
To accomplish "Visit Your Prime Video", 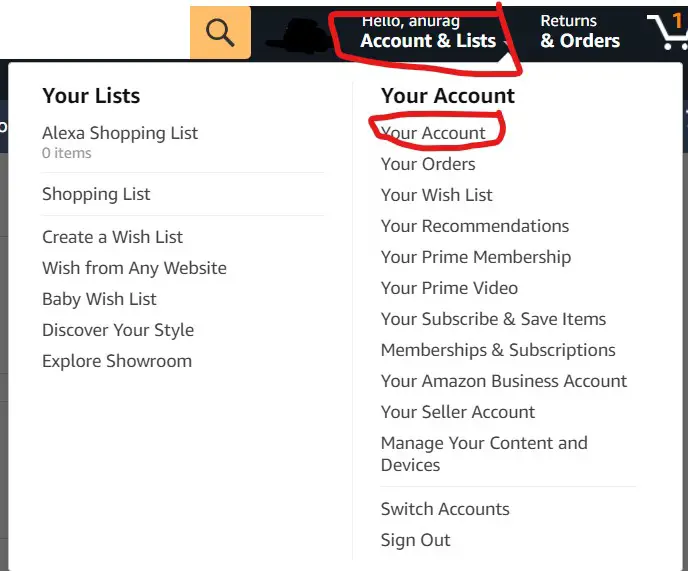I will (449, 288).
